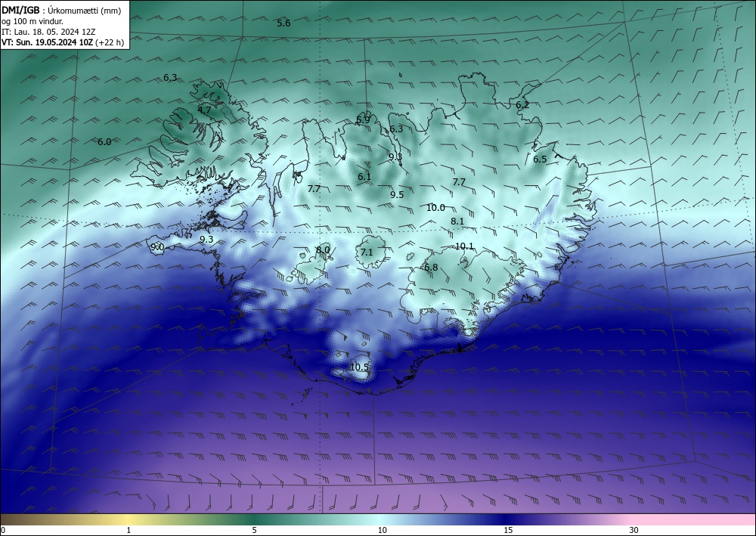The image size is (756, 536).
Task: Click the 'DMI/IGB : Úrkomumætti (mm)' title line
Action: pos(61,11)
